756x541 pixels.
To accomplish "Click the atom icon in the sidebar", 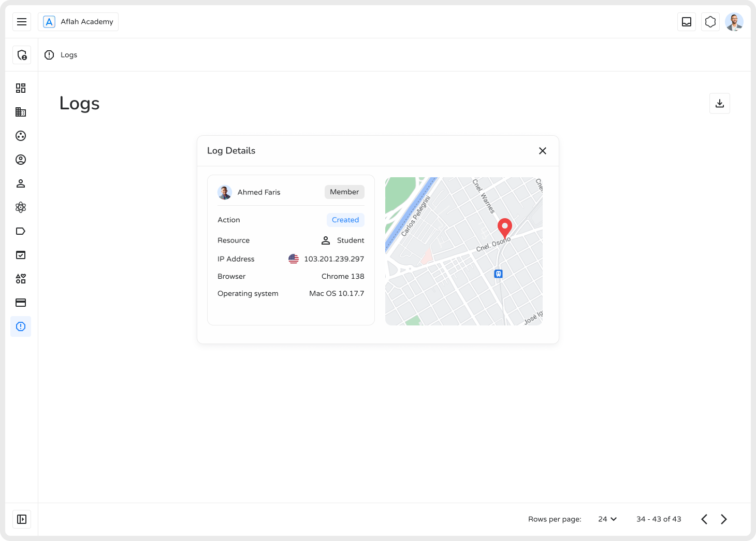I will (x=21, y=207).
